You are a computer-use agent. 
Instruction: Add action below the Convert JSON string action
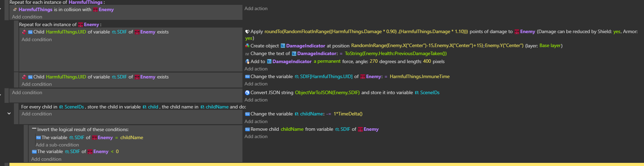click(256, 100)
